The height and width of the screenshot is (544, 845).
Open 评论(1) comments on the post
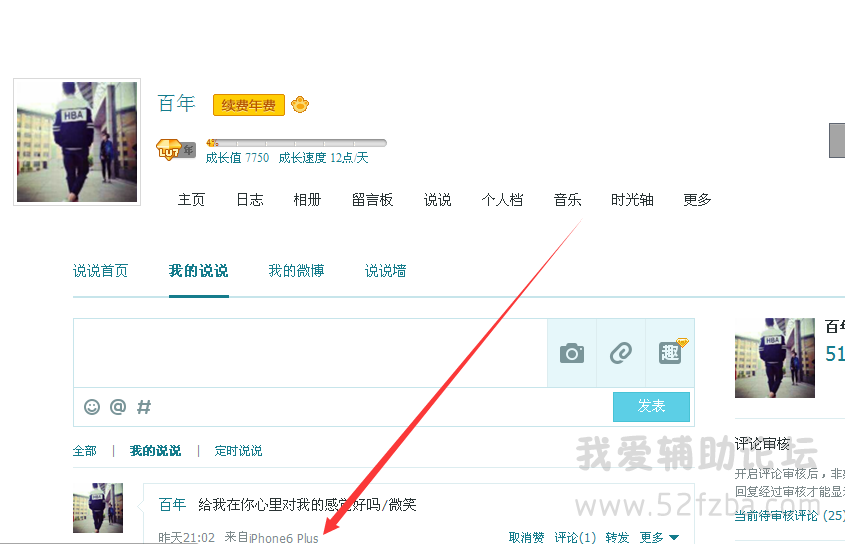pyautogui.click(x=575, y=538)
